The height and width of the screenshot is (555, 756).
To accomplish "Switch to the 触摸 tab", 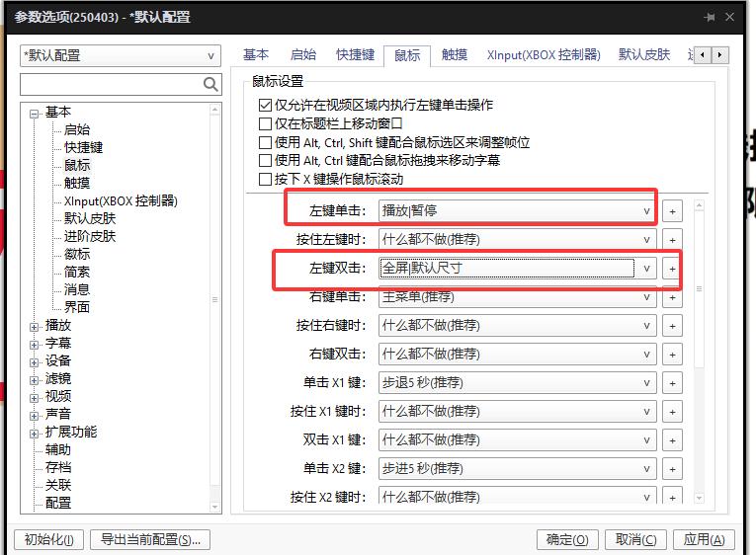I will (x=455, y=55).
